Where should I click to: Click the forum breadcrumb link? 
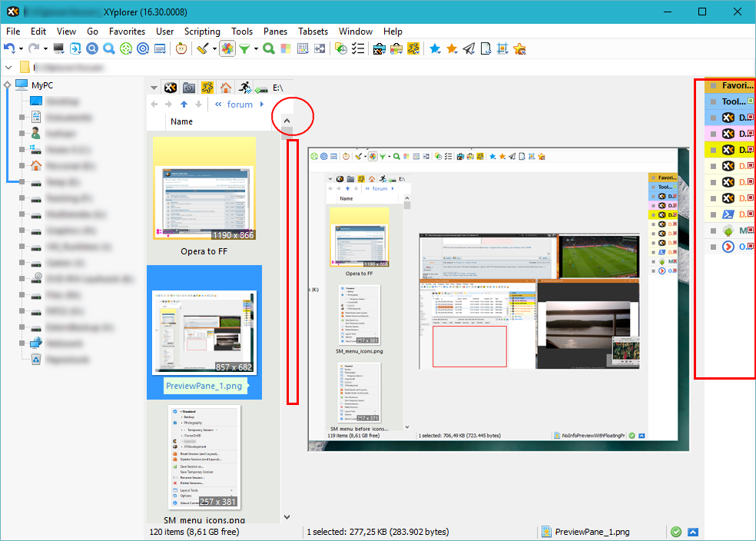[x=240, y=105]
